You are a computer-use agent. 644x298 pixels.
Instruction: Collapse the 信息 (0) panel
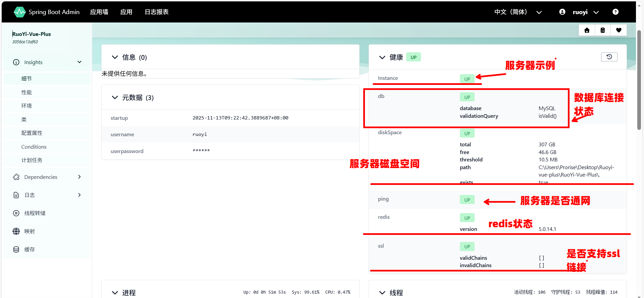[x=115, y=57]
